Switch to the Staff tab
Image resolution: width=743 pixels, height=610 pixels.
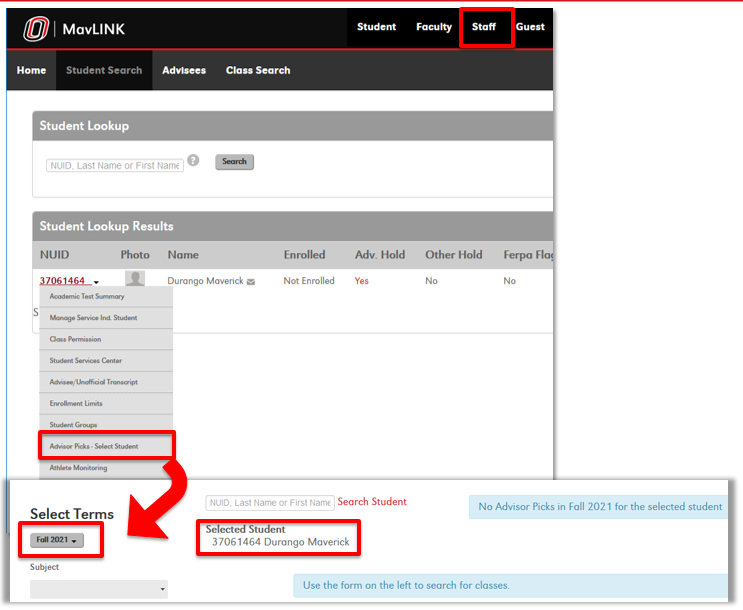click(x=484, y=27)
